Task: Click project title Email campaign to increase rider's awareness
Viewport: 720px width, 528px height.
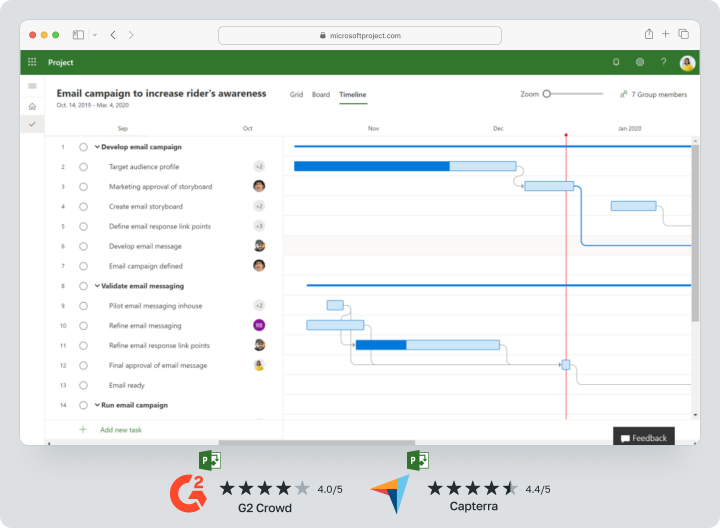Action: (x=161, y=93)
